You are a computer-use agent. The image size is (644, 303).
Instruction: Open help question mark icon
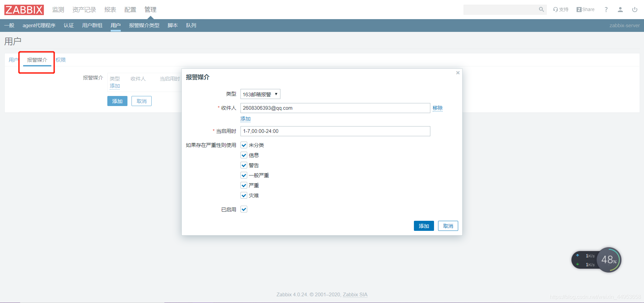[x=606, y=9]
